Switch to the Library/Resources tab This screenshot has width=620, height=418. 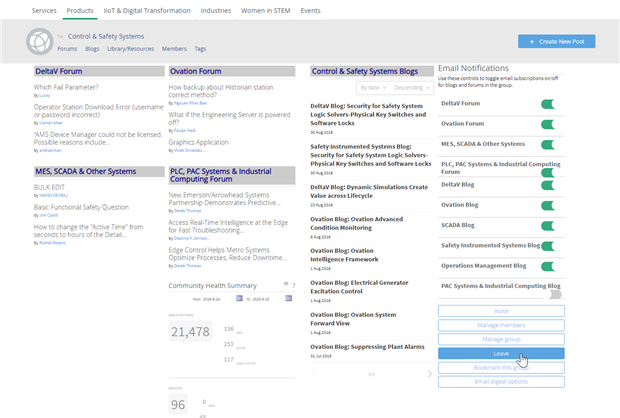[130, 49]
